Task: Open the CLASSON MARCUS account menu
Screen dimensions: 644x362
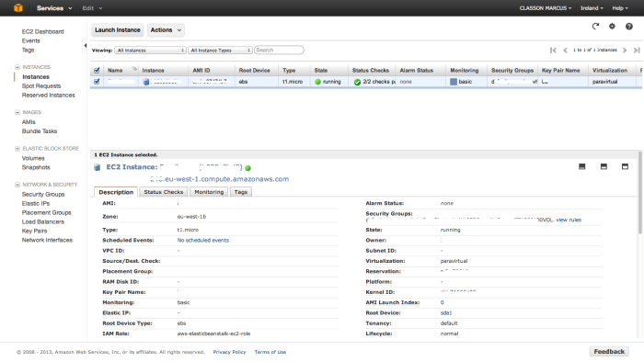Action: [x=546, y=7]
